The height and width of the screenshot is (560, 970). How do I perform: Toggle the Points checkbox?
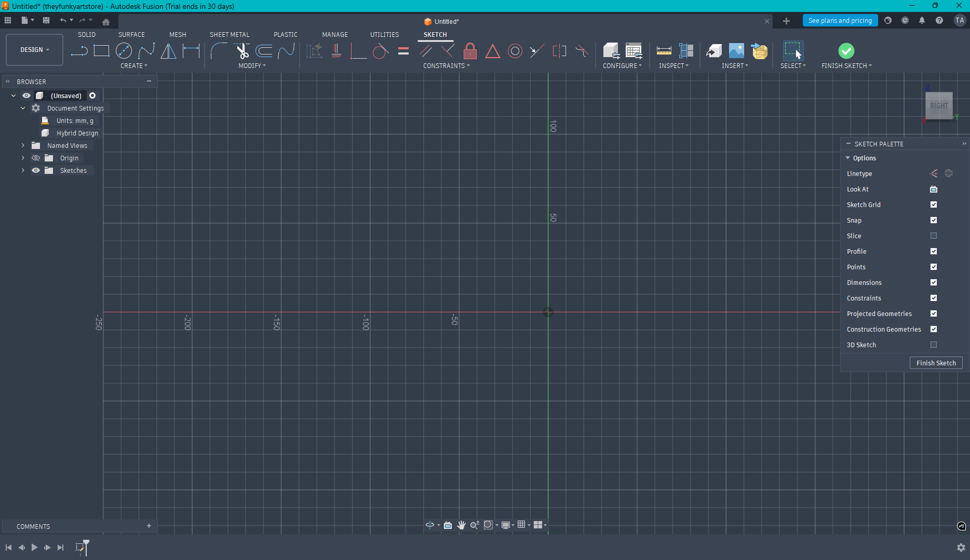pos(934,267)
